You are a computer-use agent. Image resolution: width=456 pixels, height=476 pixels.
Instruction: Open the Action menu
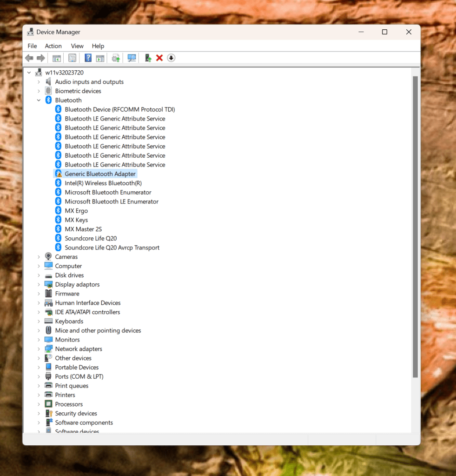pyautogui.click(x=53, y=46)
